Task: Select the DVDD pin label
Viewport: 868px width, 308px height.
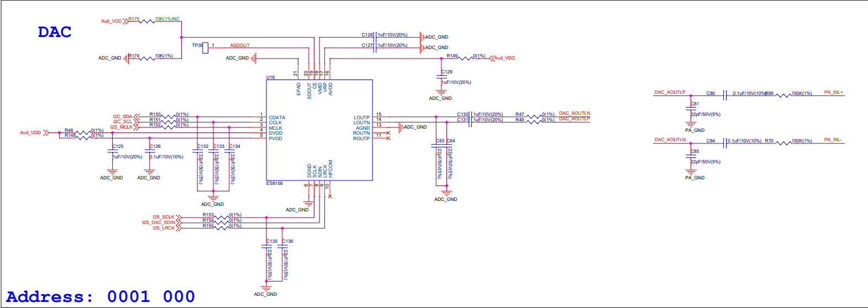Action: [x=276, y=133]
